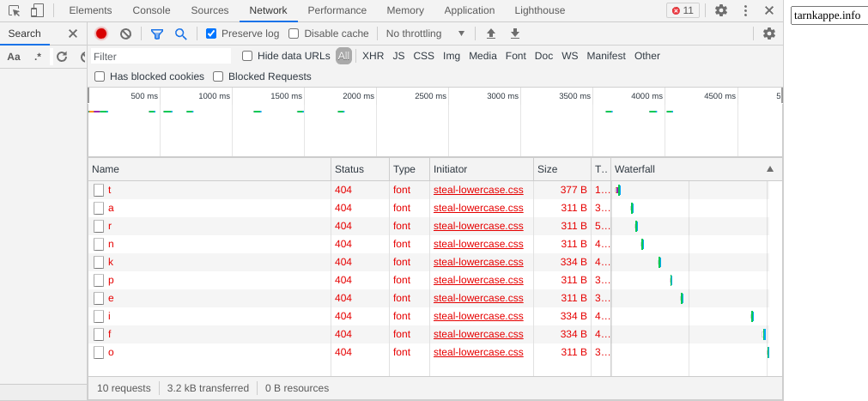The height and width of the screenshot is (401, 868).
Task: Check the Hide data URLs option
Action: 247,56
